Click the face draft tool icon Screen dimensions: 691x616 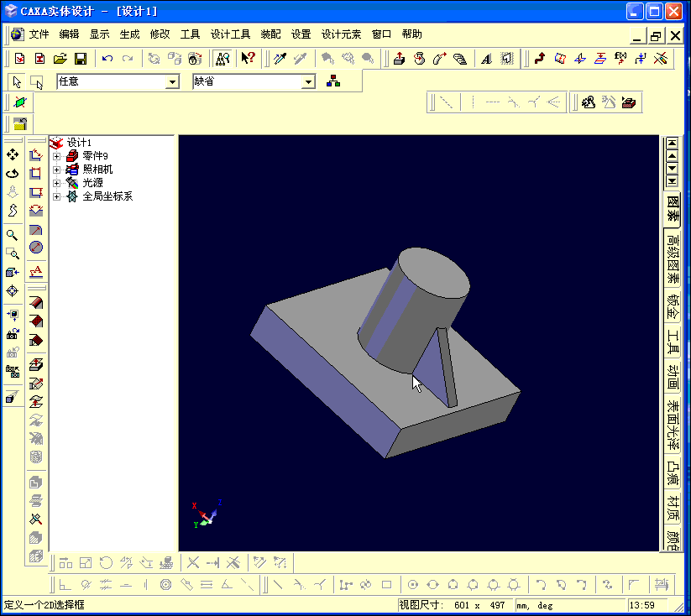36,340
